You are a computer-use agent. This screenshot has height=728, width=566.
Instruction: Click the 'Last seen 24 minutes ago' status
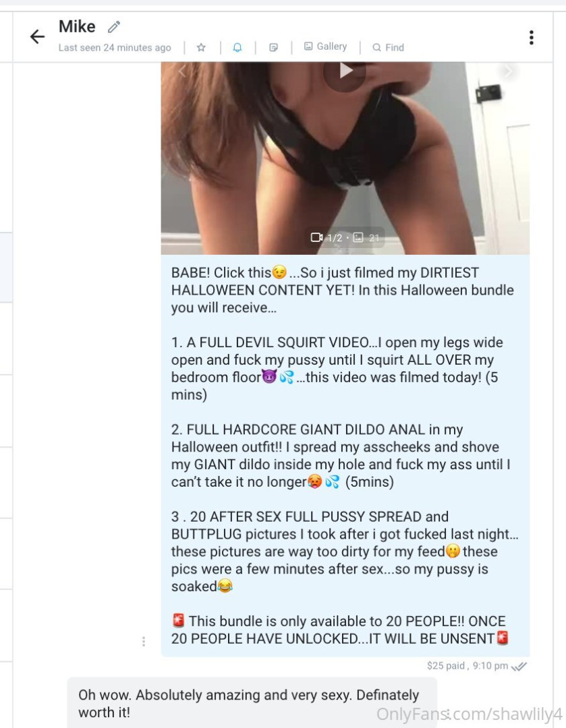click(115, 47)
